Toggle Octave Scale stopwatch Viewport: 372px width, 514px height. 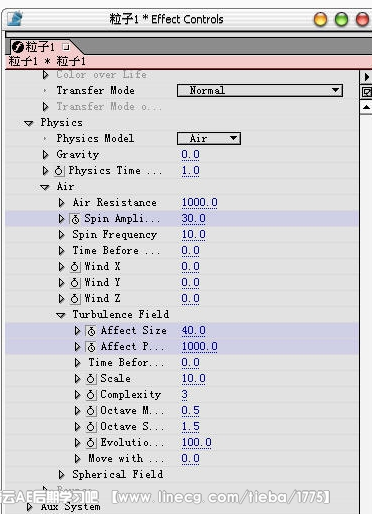click(91, 427)
